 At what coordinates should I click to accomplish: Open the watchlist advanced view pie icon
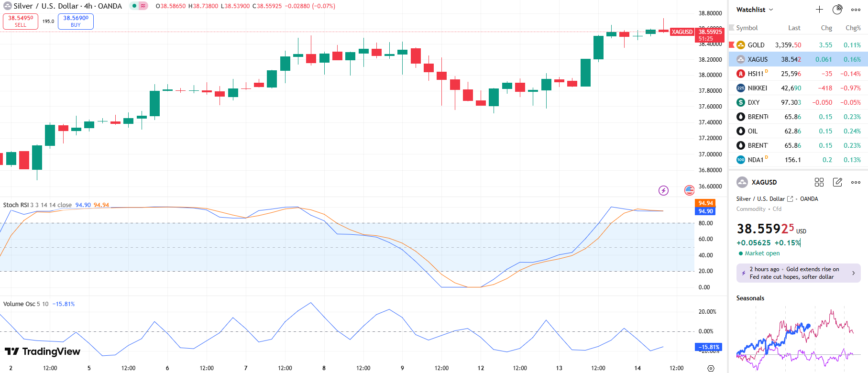pyautogui.click(x=837, y=10)
